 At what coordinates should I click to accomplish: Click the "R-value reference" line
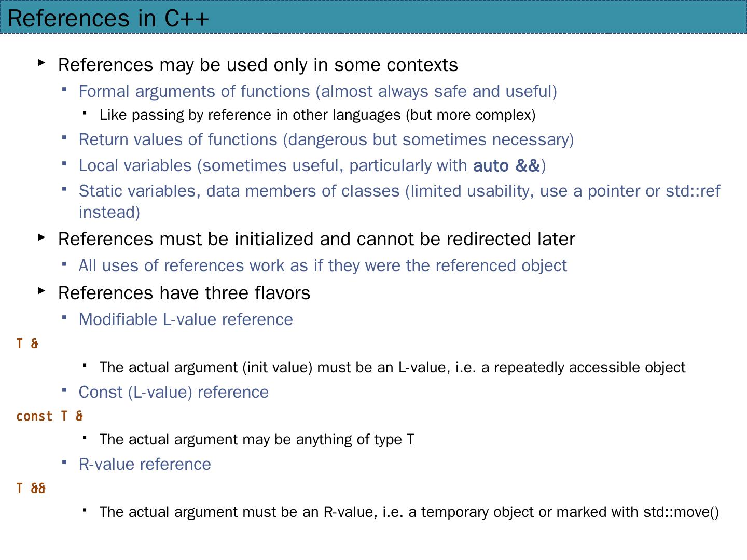145,465
